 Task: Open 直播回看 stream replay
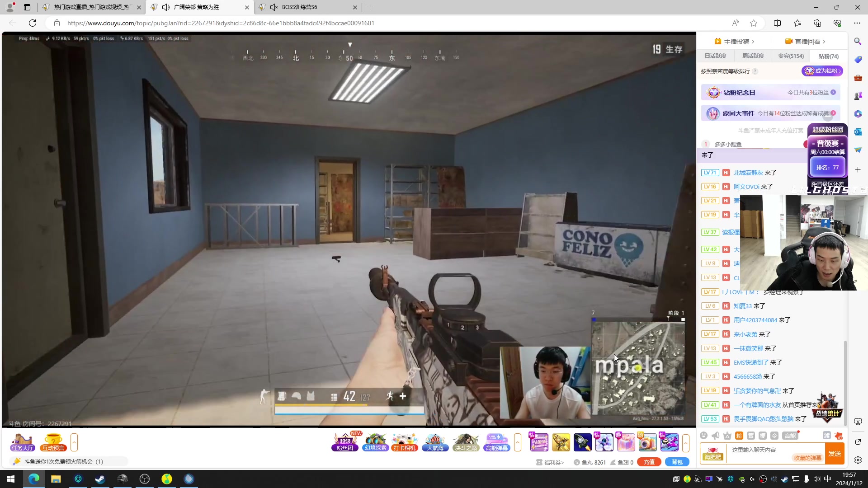coord(805,42)
